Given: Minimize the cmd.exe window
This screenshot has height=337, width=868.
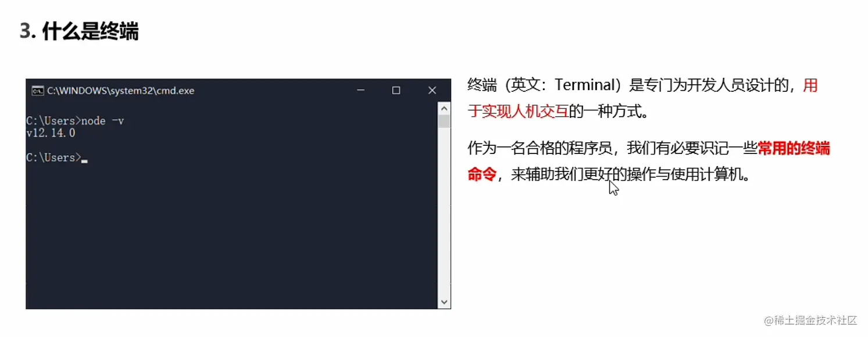Looking at the screenshot, I should pyautogui.click(x=361, y=91).
